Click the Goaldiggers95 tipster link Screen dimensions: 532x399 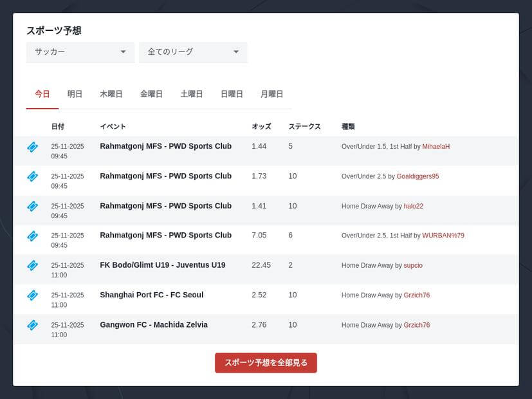(x=417, y=176)
